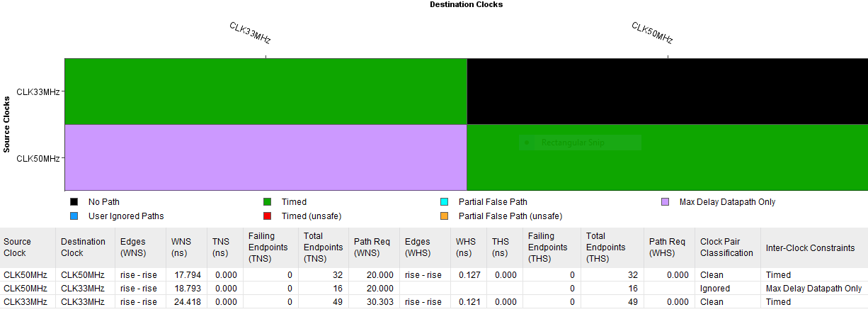
Task: Click the Total Endpoints value 49 under TNS
Action: click(338, 302)
